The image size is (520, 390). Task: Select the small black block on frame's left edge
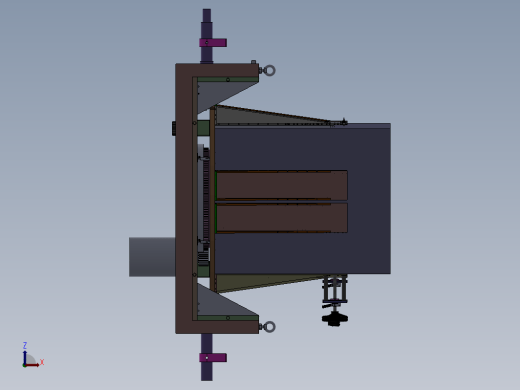(x=174, y=129)
